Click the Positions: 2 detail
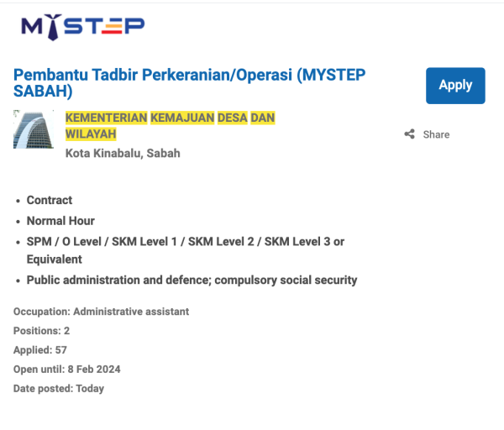This screenshot has height=430, width=504. point(41,331)
